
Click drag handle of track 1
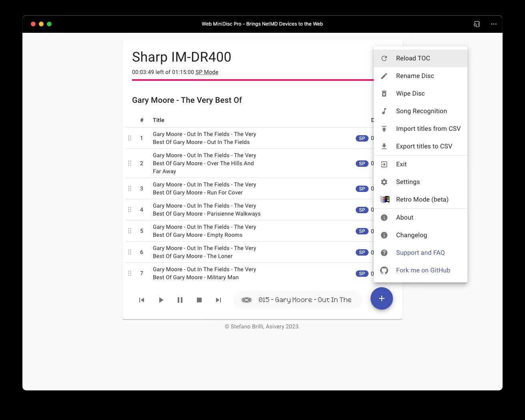pyautogui.click(x=130, y=138)
